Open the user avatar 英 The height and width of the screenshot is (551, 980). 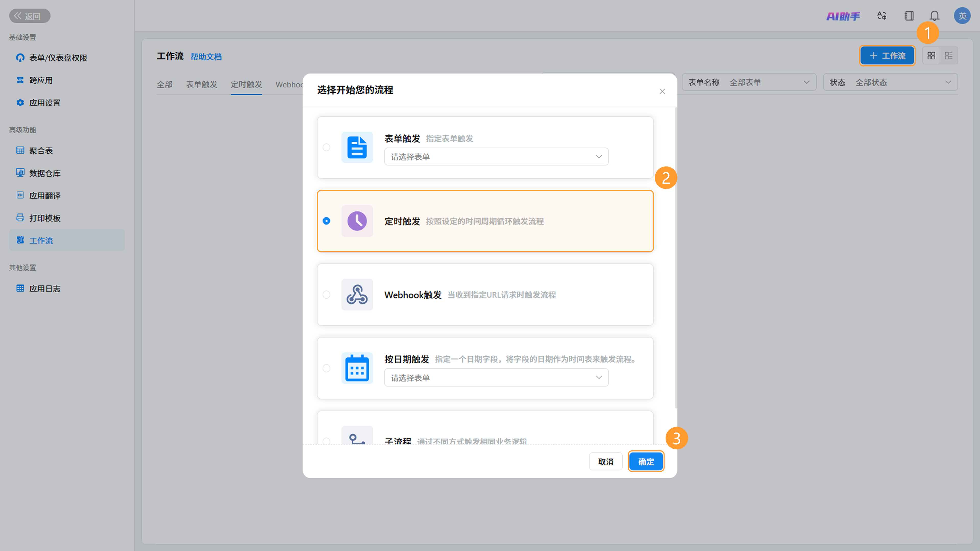[x=962, y=16]
